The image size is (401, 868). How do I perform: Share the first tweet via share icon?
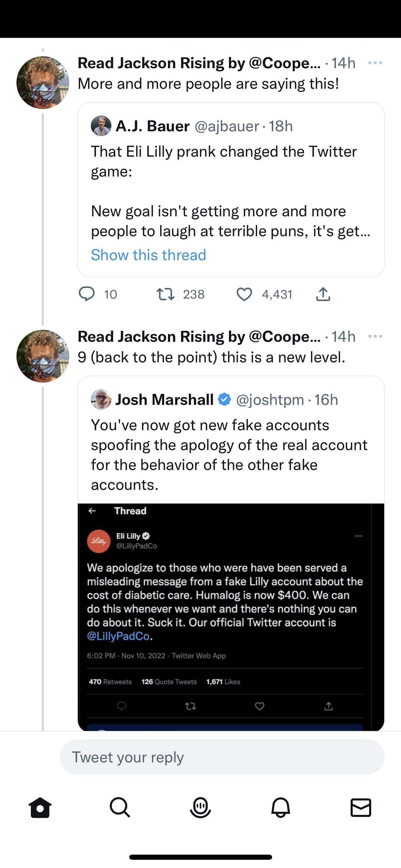pyautogui.click(x=323, y=294)
